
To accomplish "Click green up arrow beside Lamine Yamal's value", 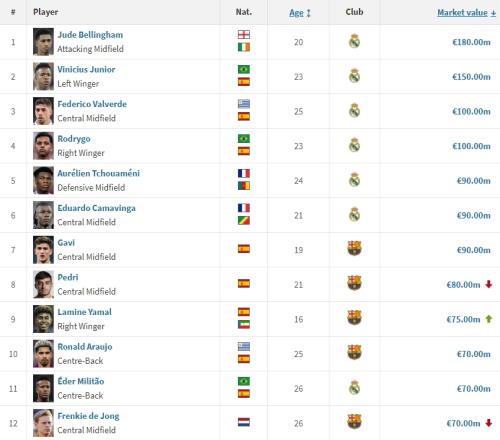I will click(x=489, y=319).
